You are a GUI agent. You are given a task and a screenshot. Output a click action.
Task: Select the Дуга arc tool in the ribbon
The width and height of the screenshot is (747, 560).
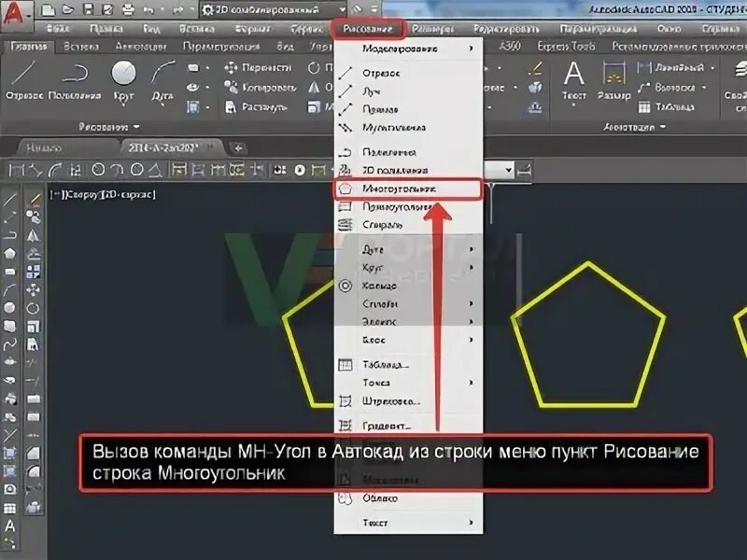pyautogui.click(x=162, y=80)
